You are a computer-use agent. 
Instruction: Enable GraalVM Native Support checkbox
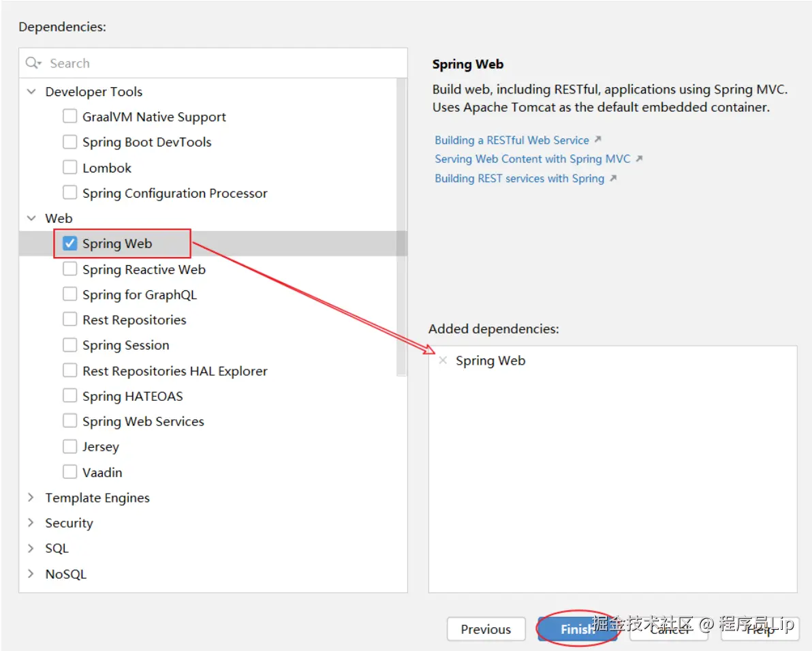pos(70,116)
